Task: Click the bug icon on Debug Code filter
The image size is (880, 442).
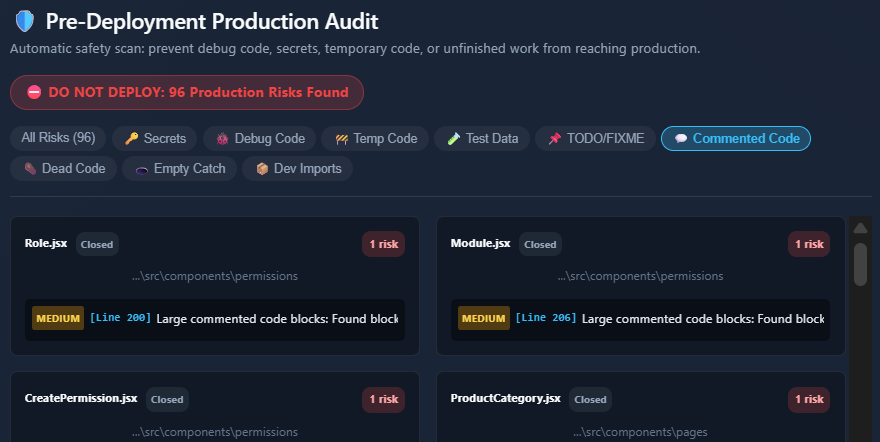Action: coord(222,139)
